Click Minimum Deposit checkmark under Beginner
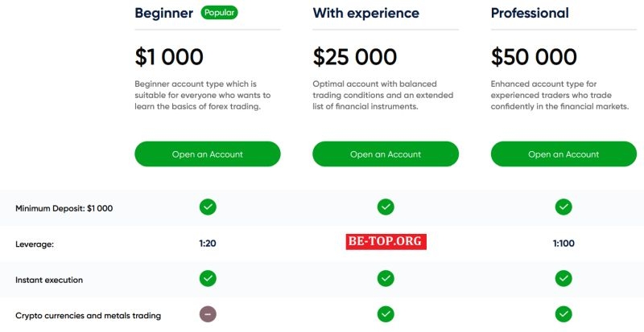Image resolution: width=644 pixels, height=332 pixels. 208,207
